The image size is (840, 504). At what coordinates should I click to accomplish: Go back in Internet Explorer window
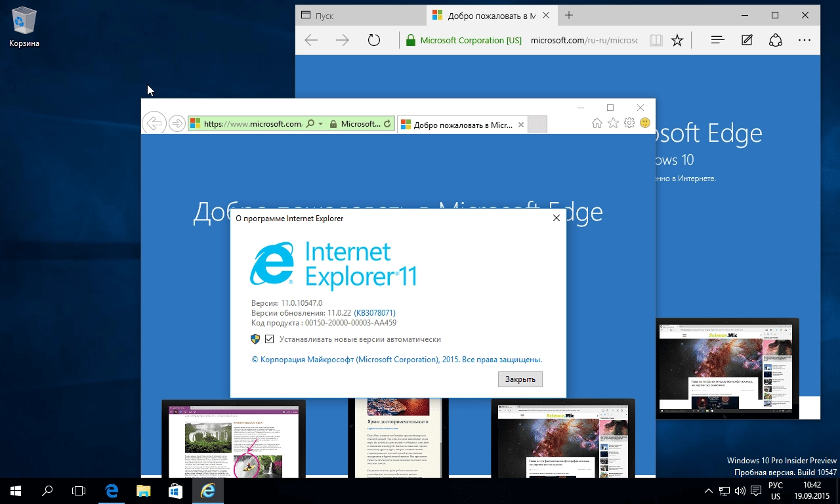[154, 123]
